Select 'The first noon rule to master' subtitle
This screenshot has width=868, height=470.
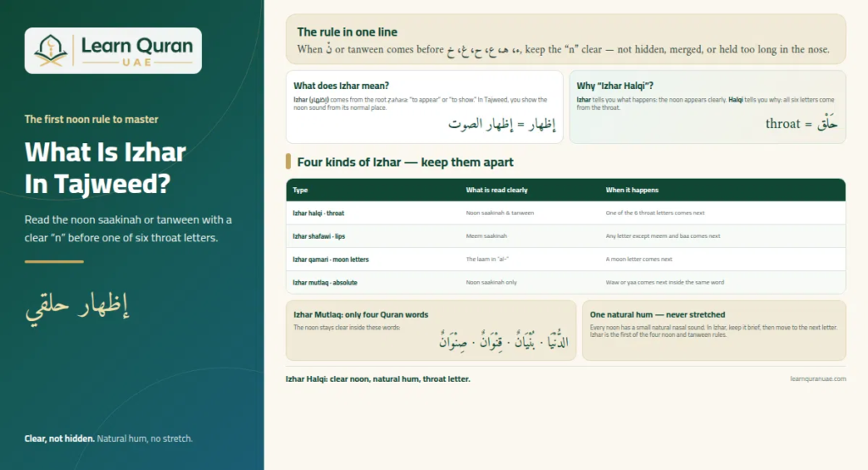(x=92, y=119)
